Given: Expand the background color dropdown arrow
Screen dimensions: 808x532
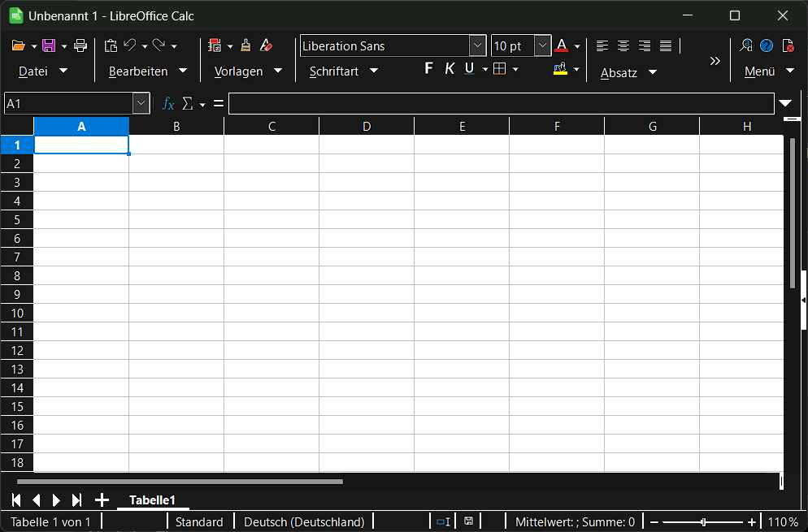Looking at the screenshot, I should 576,69.
